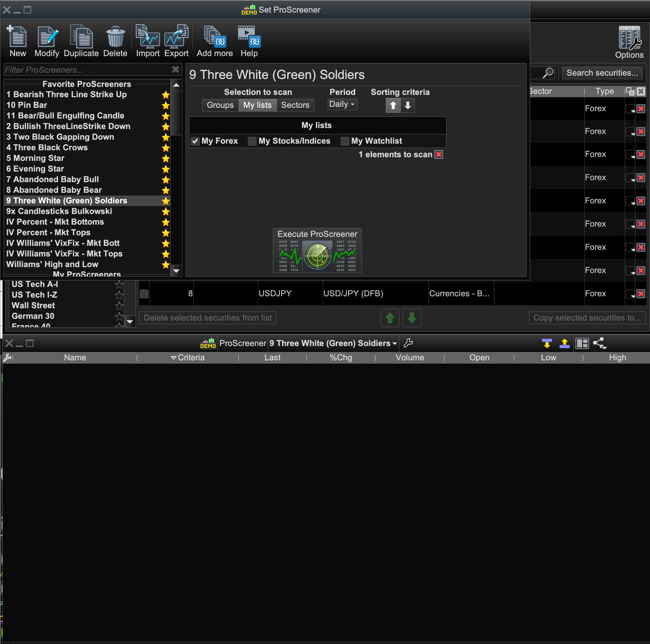Click Delete selected securities from list
Image resolution: width=650 pixels, height=644 pixels.
click(207, 318)
